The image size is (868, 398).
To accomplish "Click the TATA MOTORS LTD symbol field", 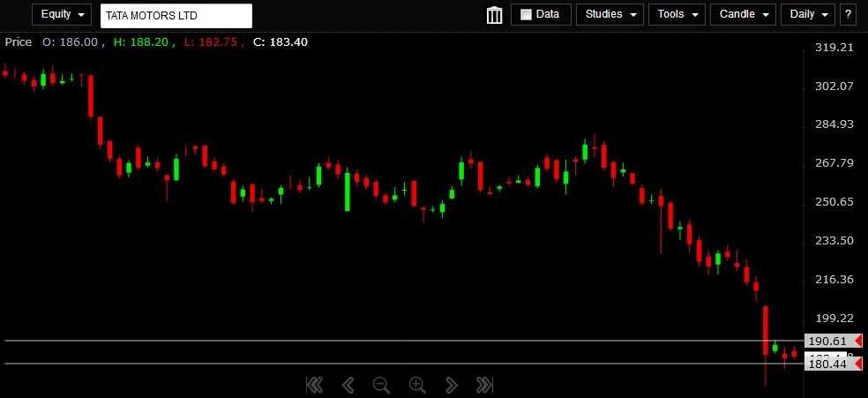I will [x=176, y=16].
